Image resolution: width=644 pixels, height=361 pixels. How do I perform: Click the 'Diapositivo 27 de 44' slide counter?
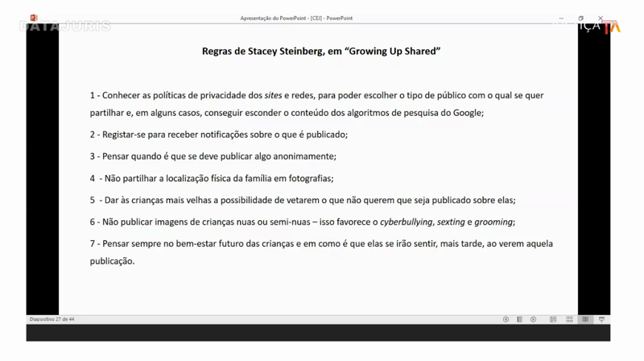coord(52,320)
